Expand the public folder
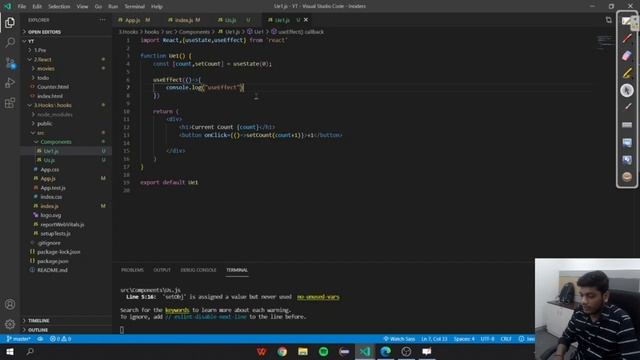This screenshot has width=640, height=360. click(x=66, y=123)
